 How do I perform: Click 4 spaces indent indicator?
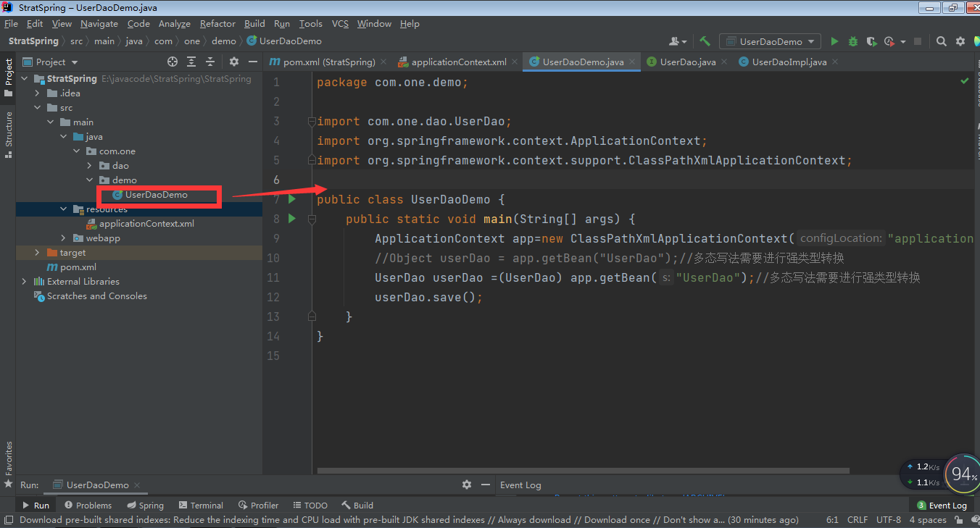[928, 519]
